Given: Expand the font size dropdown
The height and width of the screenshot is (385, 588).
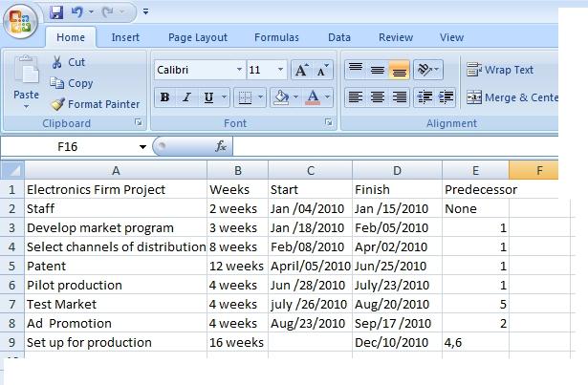Looking at the screenshot, I should 281,70.
